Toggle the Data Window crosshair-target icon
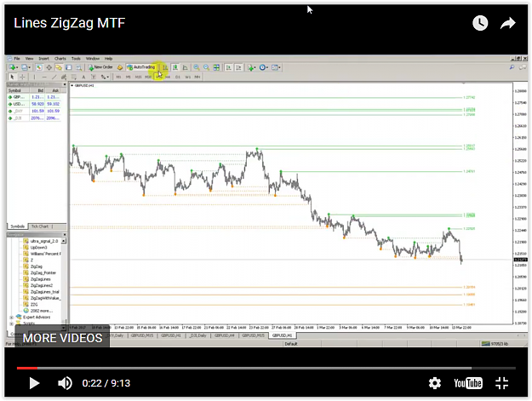This screenshot has height=401, width=532. tap(49, 67)
